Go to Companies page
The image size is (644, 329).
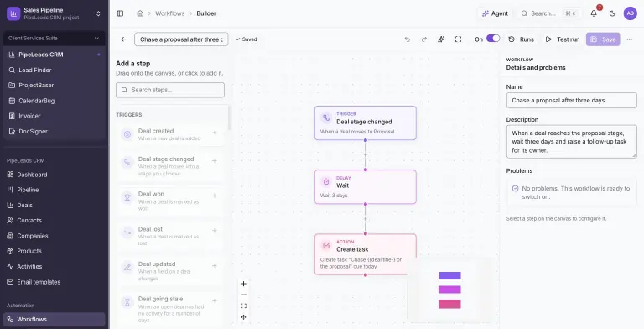tap(54, 236)
